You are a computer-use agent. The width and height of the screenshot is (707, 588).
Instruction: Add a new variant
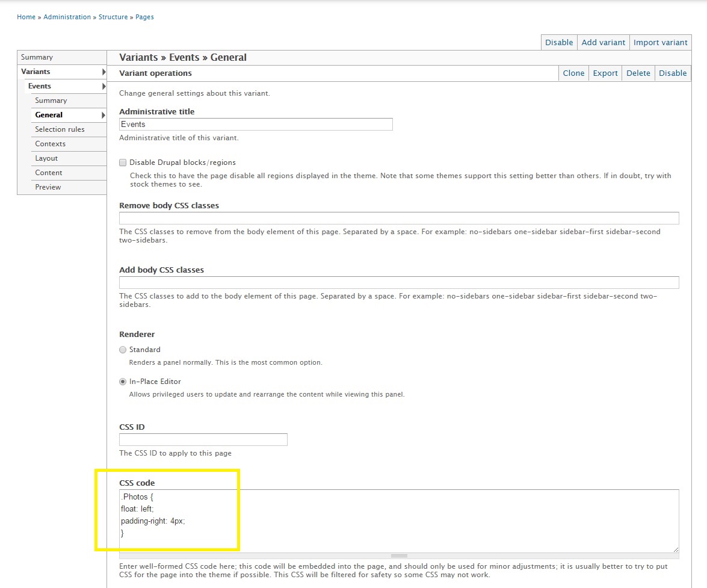(603, 42)
